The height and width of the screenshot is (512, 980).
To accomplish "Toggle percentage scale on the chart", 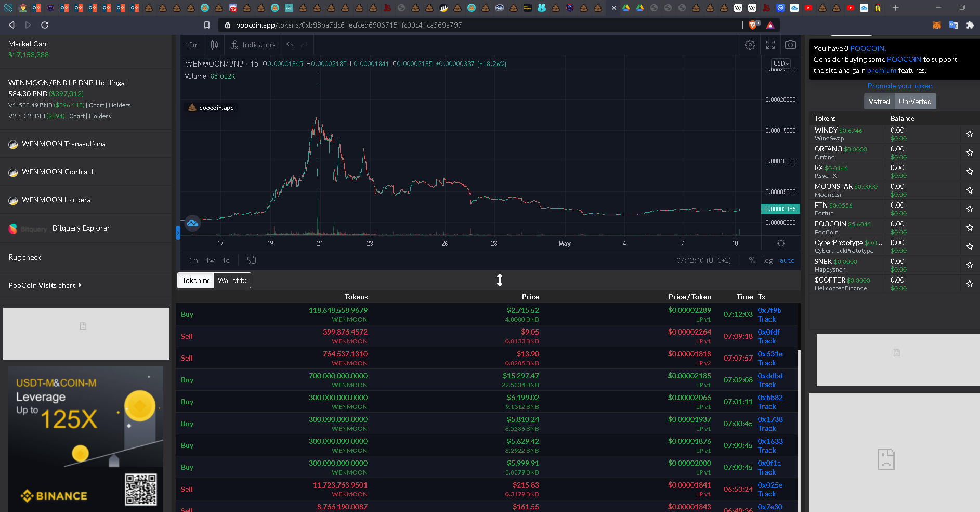I will [752, 260].
